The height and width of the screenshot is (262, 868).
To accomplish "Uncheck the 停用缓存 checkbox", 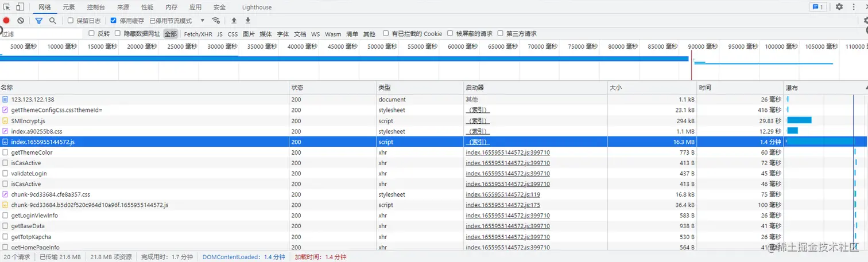I will click(x=113, y=21).
